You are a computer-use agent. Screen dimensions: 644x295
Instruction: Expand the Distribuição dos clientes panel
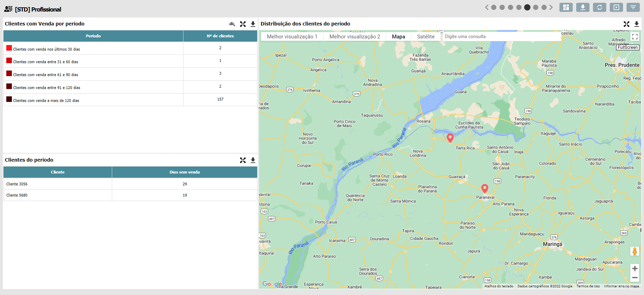click(627, 24)
